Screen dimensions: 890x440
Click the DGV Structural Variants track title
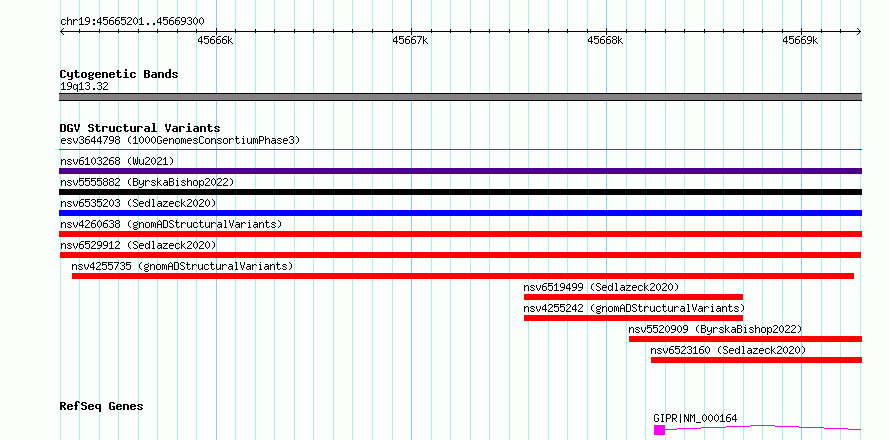[x=140, y=128]
